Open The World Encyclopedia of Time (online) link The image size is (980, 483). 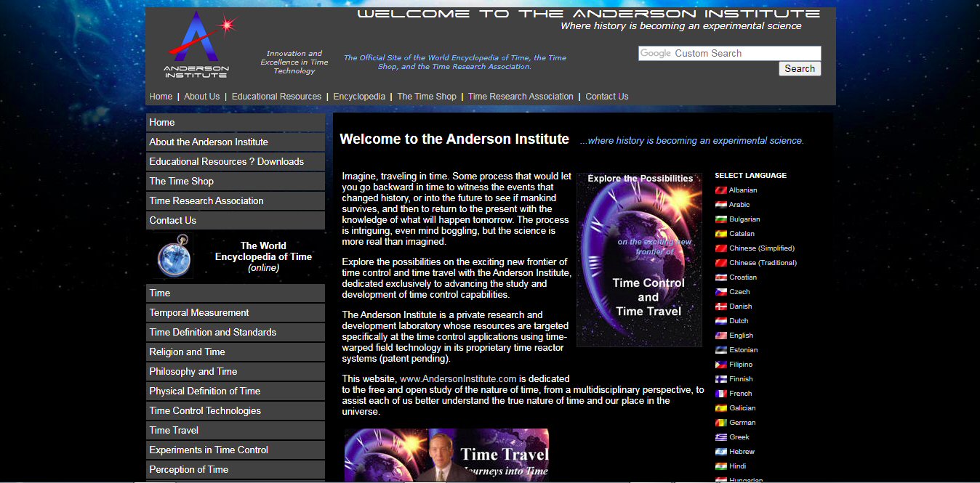(x=263, y=256)
